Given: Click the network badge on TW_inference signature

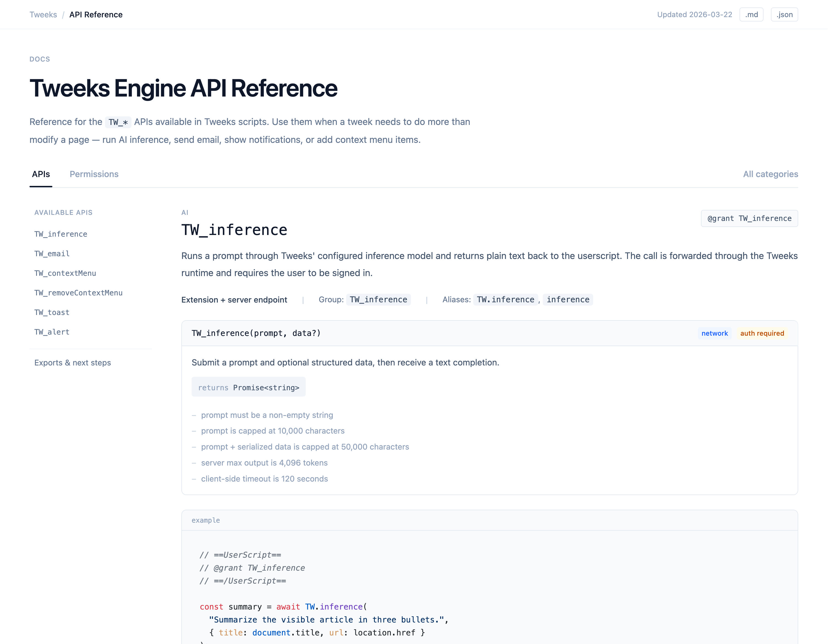Looking at the screenshot, I should [714, 333].
